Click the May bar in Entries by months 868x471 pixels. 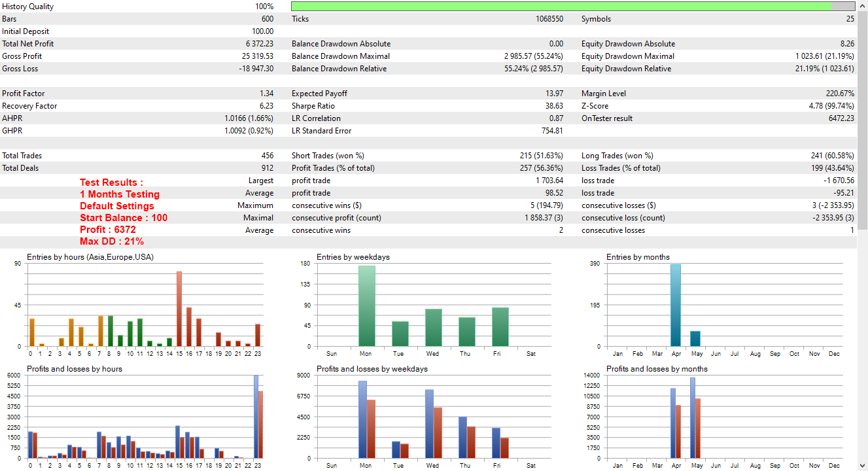695,338
